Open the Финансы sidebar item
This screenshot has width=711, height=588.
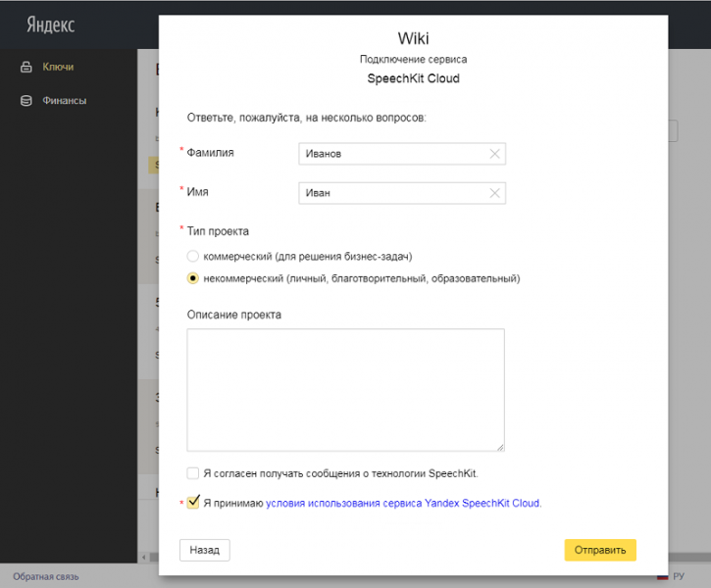tap(65, 101)
